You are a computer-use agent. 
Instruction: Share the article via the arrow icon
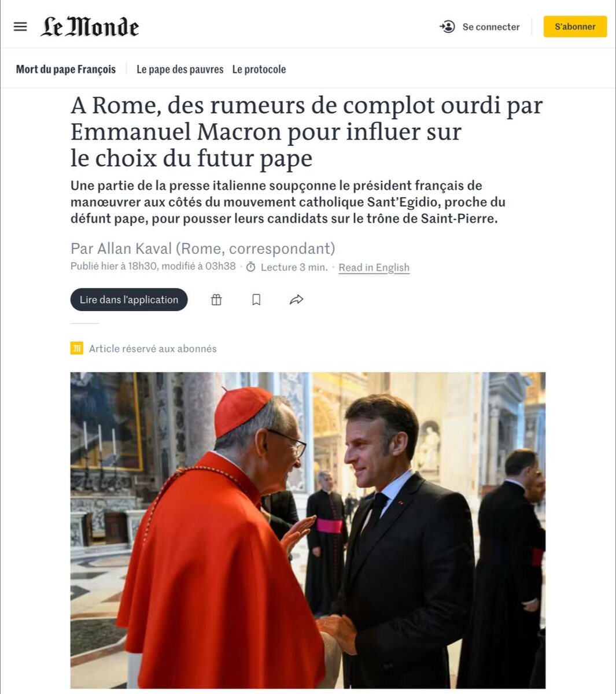coord(296,300)
